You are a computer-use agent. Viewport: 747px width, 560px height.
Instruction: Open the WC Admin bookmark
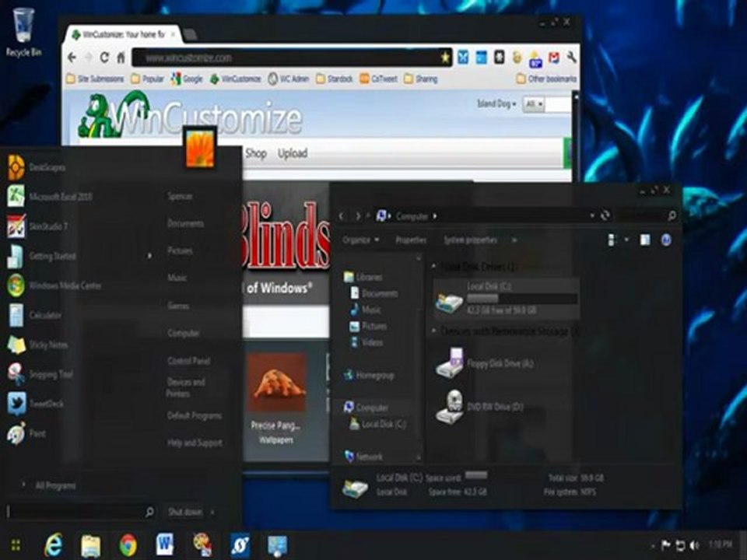[289, 79]
